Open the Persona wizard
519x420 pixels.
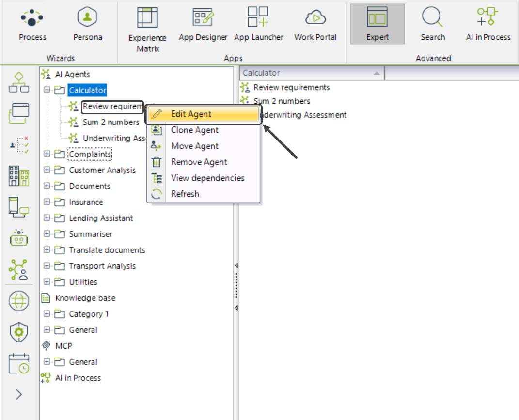tap(88, 24)
